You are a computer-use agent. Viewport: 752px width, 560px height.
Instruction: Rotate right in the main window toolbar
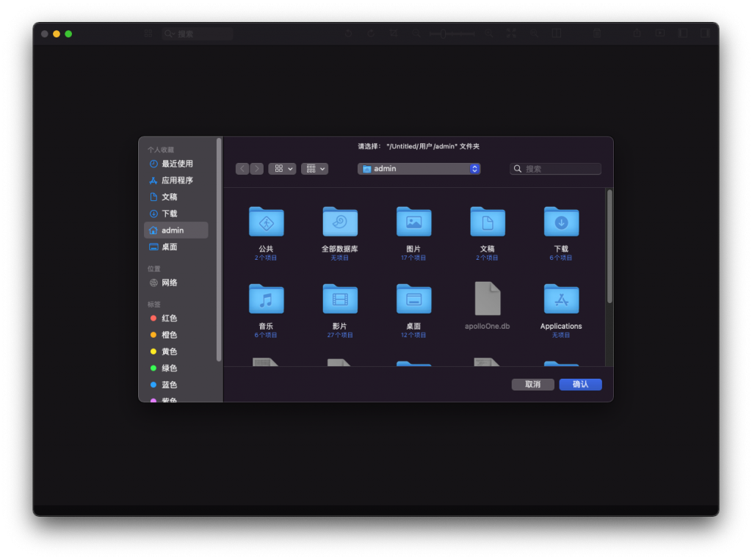pyautogui.click(x=371, y=34)
